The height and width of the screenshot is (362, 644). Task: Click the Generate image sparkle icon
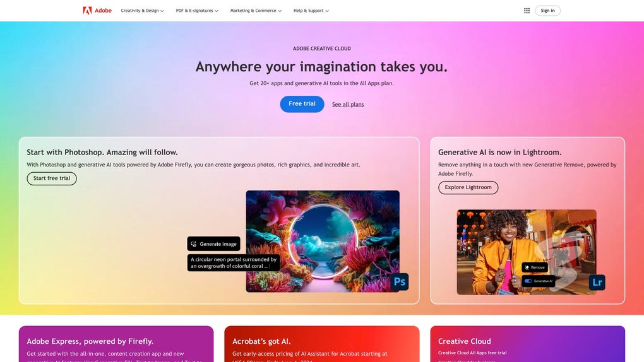click(x=194, y=244)
